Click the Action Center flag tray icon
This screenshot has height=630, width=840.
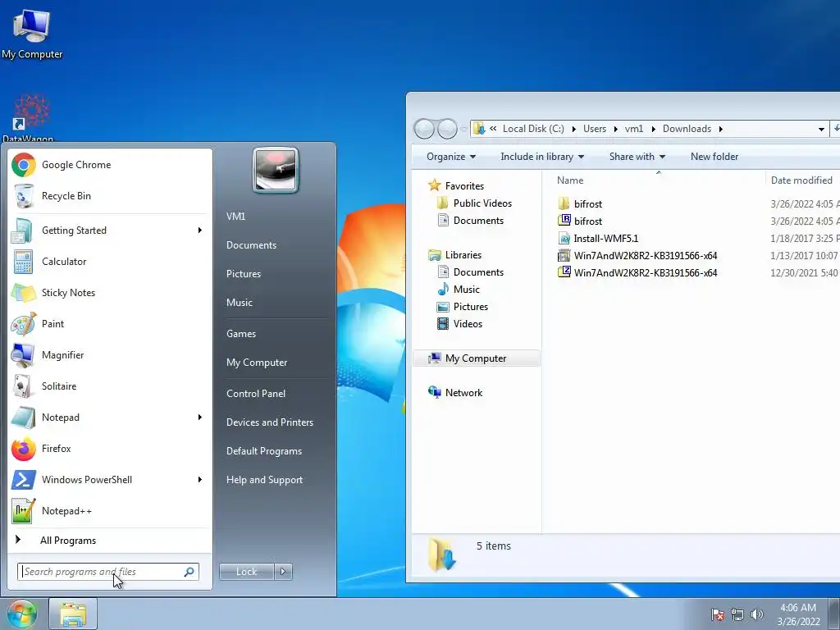[717, 614]
